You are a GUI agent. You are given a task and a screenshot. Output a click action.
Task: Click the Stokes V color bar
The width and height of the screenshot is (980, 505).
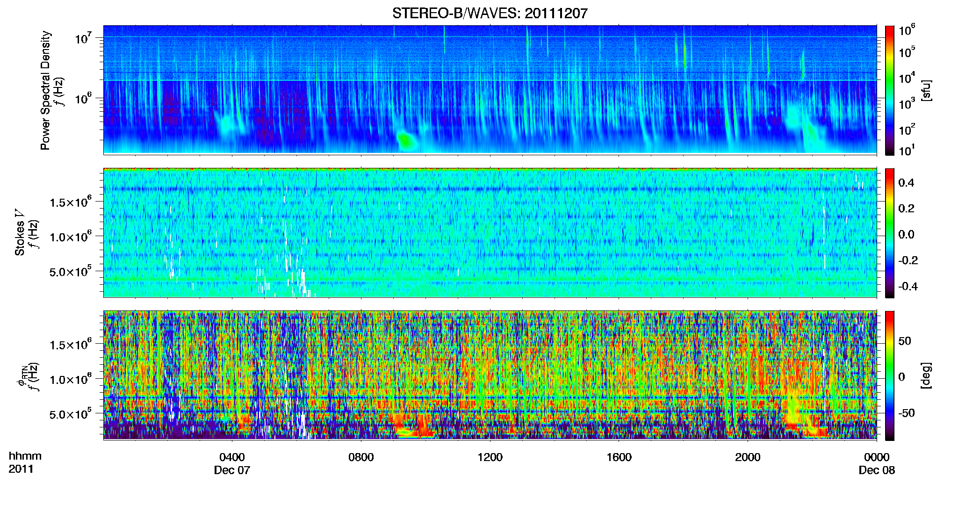click(x=890, y=233)
